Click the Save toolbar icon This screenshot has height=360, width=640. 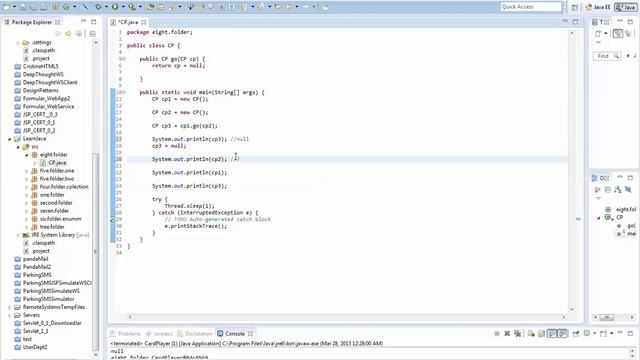tap(23, 7)
